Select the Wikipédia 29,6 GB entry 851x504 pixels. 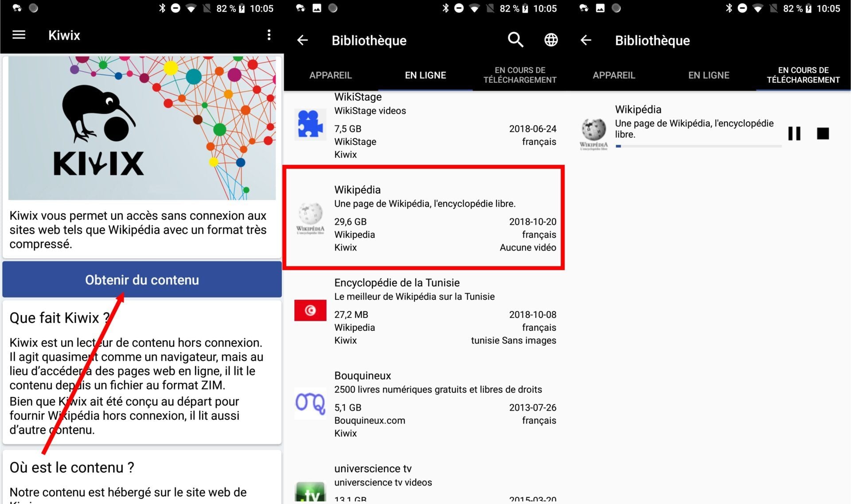click(423, 218)
